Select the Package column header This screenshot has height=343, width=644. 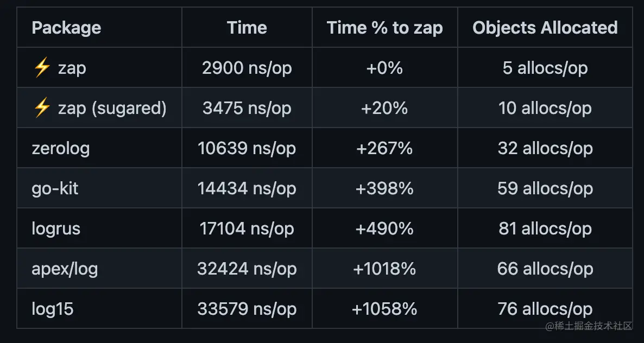click(66, 28)
